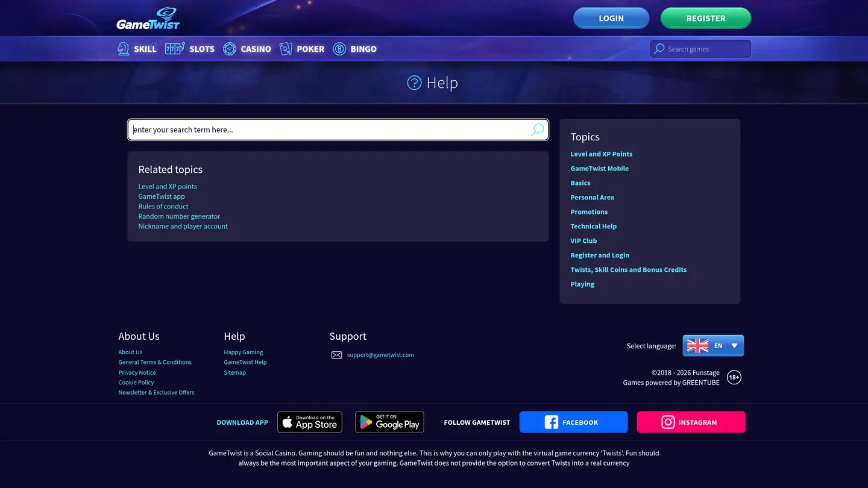Image resolution: width=868 pixels, height=488 pixels.
Task: Click the Poker cards icon
Action: 286,49
